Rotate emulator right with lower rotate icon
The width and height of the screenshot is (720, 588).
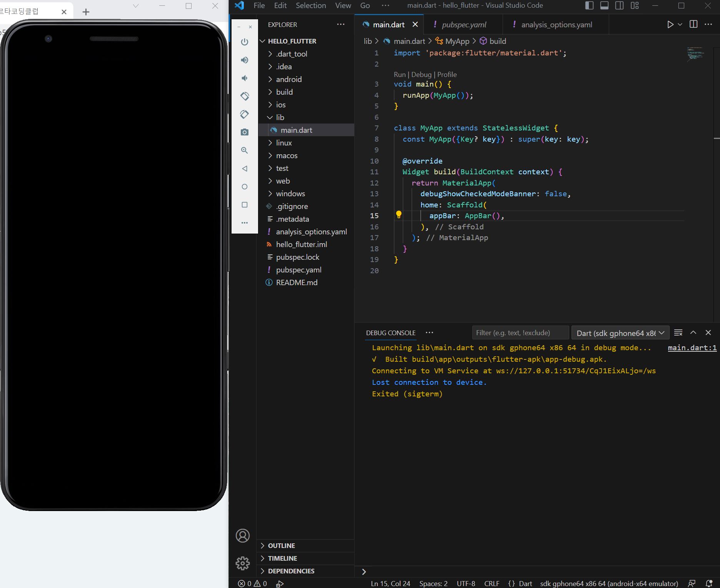coord(245,114)
